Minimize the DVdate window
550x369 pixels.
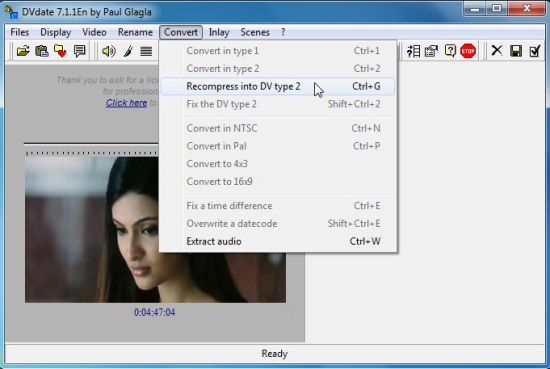(x=475, y=8)
